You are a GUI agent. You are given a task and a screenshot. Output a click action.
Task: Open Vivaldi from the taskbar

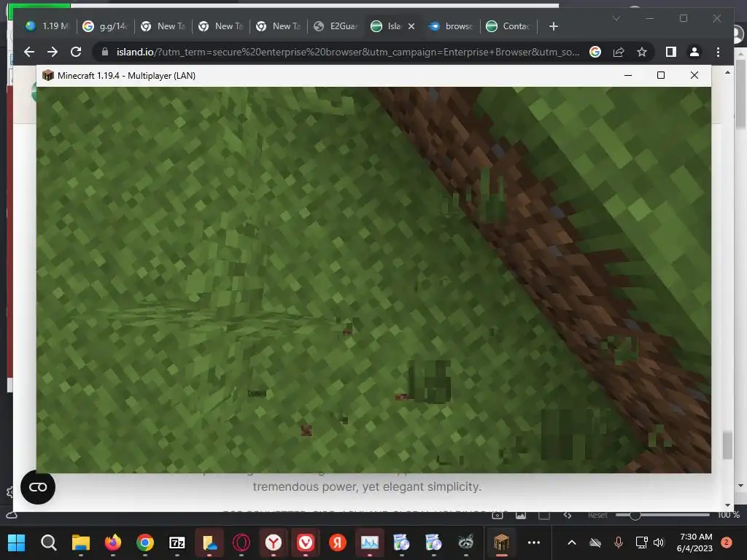click(x=306, y=542)
